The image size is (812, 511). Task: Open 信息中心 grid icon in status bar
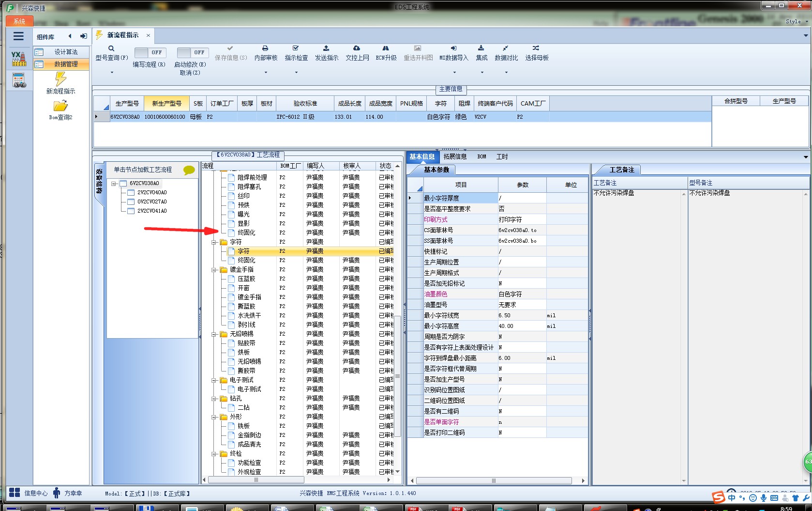15,493
